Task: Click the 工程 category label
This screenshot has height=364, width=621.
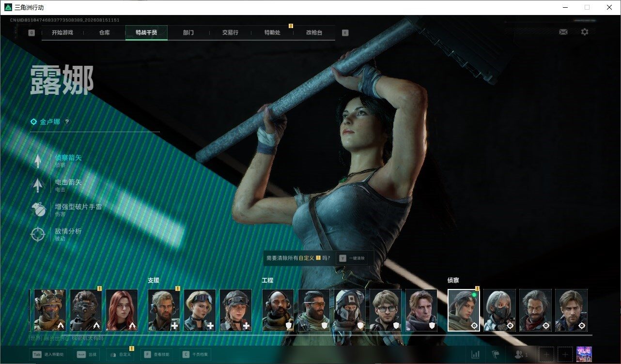Action: coord(268,280)
